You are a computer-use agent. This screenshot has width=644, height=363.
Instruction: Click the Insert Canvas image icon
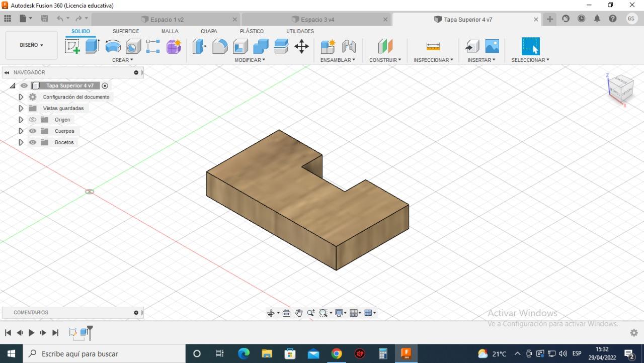pyautogui.click(x=492, y=46)
